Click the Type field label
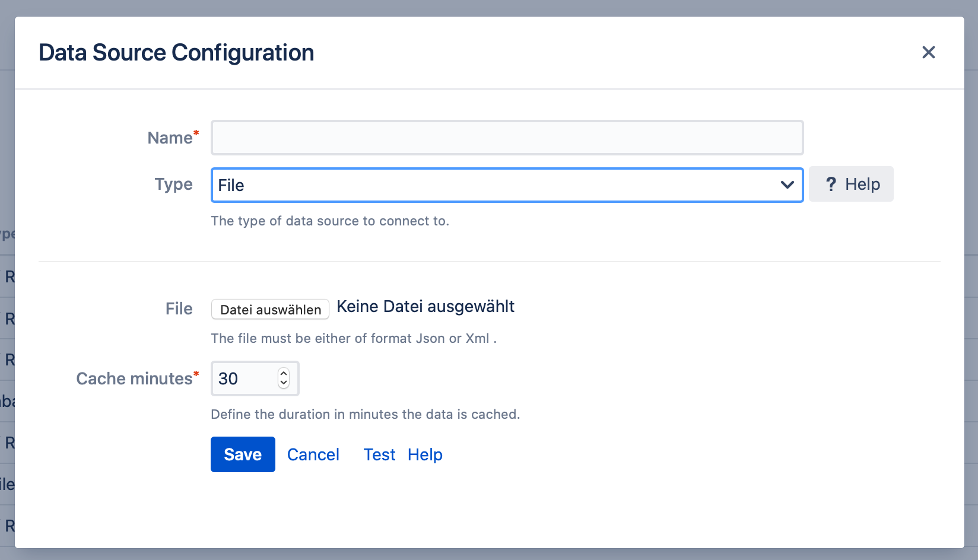The width and height of the screenshot is (978, 560). pyautogui.click(x=173, y=184)
